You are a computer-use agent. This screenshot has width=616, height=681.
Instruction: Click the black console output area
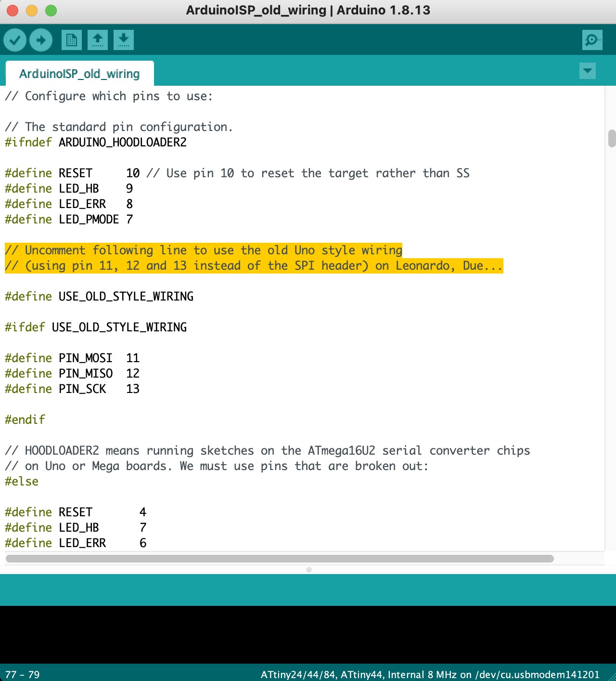308,635
